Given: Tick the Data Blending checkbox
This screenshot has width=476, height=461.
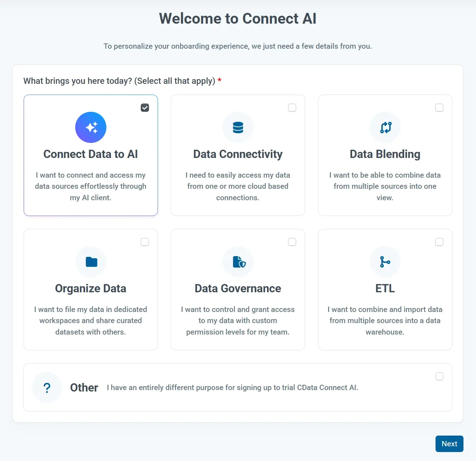Looking at the screenshot, I should 439,108.
